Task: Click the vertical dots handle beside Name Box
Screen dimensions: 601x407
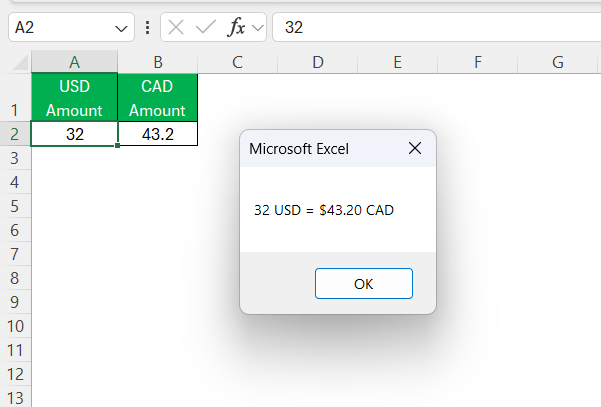Action: click(148, 28)
